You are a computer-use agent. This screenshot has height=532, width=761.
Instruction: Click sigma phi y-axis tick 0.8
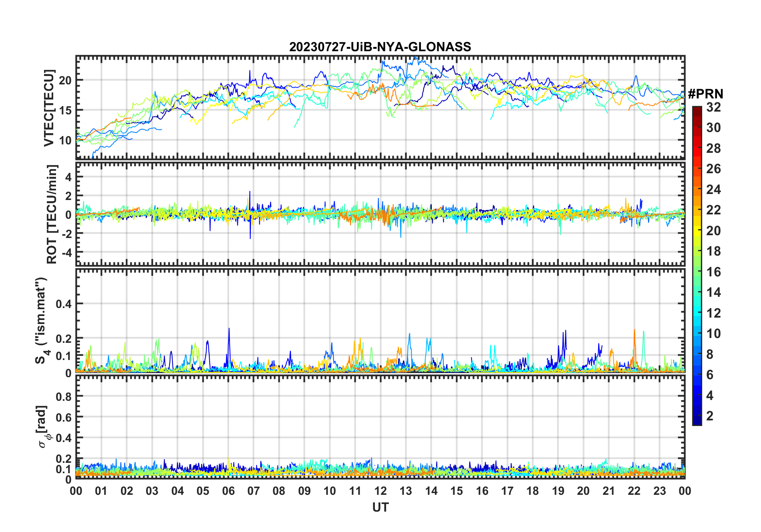tap(64, 396)
